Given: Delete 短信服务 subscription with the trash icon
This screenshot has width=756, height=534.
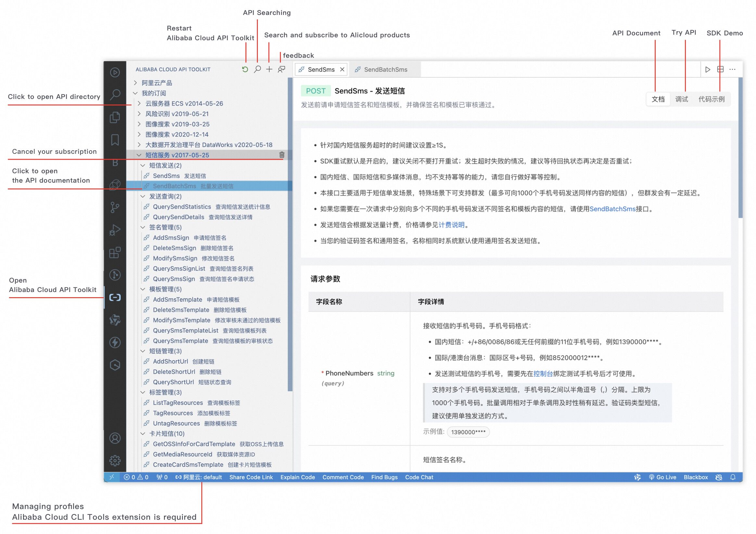Looking at the screenshot, I should tap(282, 155).
